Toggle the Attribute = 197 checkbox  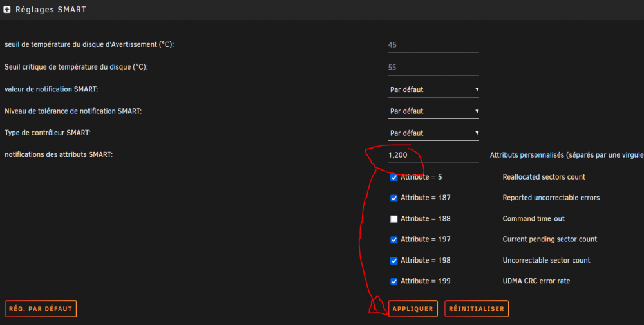coord(394,239)
